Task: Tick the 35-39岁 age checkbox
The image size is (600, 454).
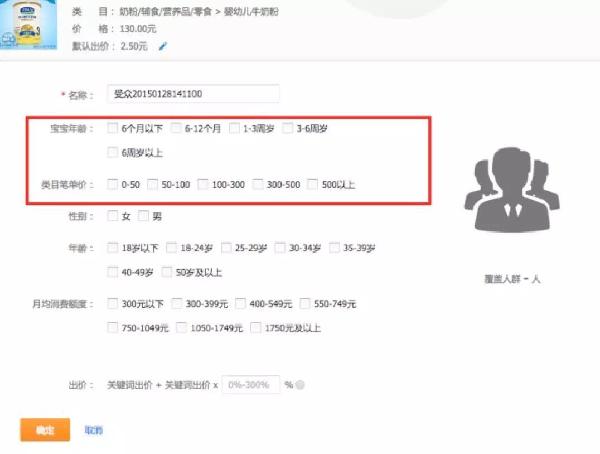Action: coord(334,248)
